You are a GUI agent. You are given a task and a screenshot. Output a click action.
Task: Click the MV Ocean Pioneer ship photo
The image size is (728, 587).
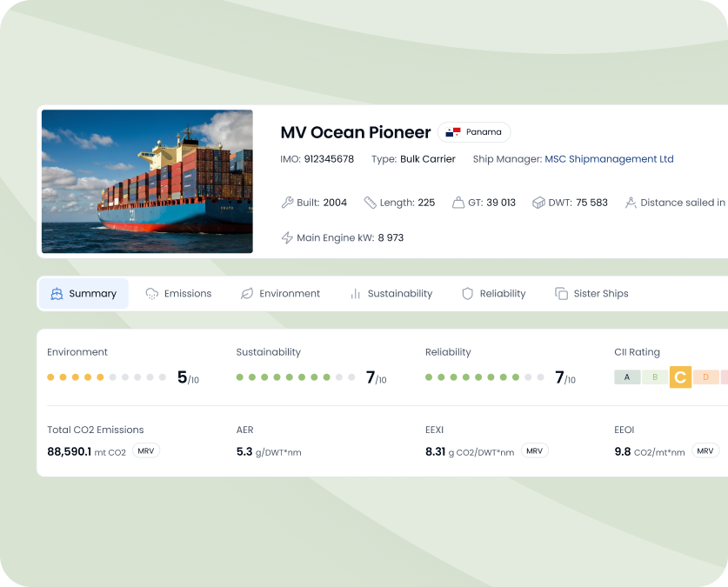coord(147,181)
